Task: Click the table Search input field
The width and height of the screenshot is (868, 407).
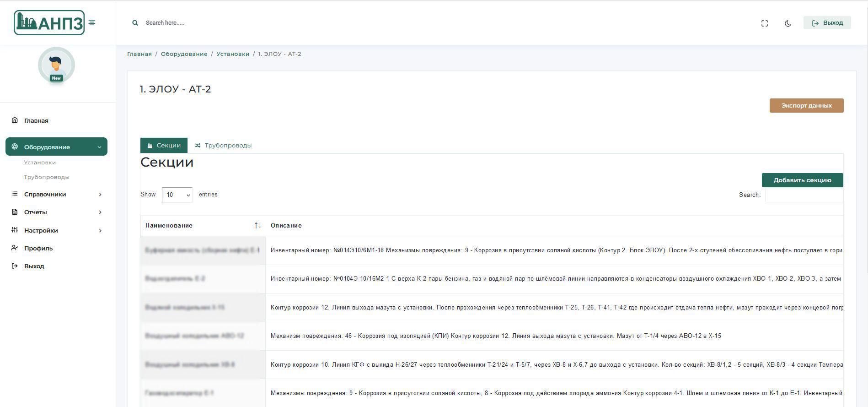Action: point(804,195)
